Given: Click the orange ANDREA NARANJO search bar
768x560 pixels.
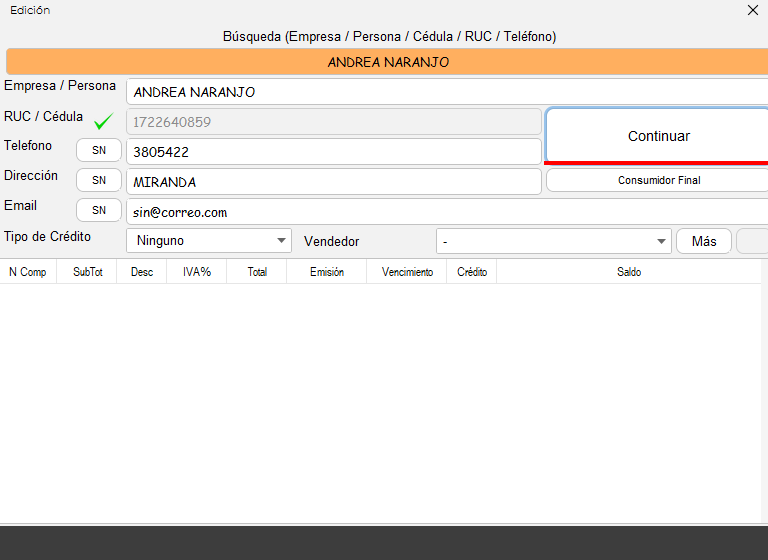Looking at the screenshot, I should (x=388, y=62).
